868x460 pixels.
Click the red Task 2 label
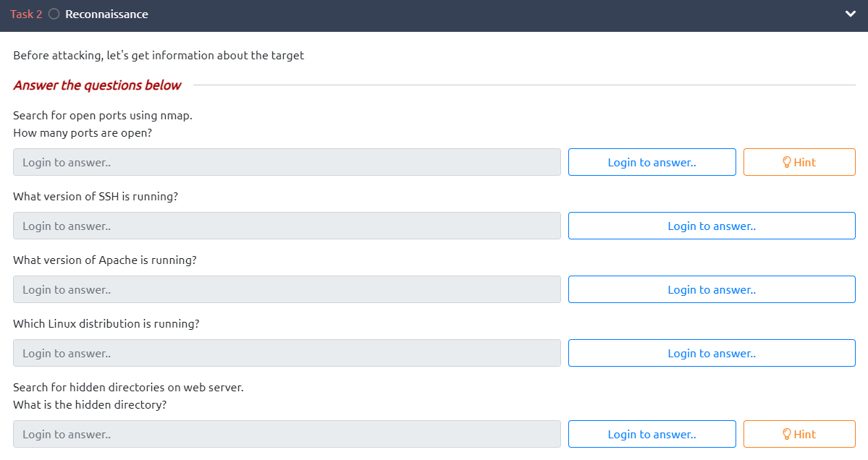(x=26, y=14)
